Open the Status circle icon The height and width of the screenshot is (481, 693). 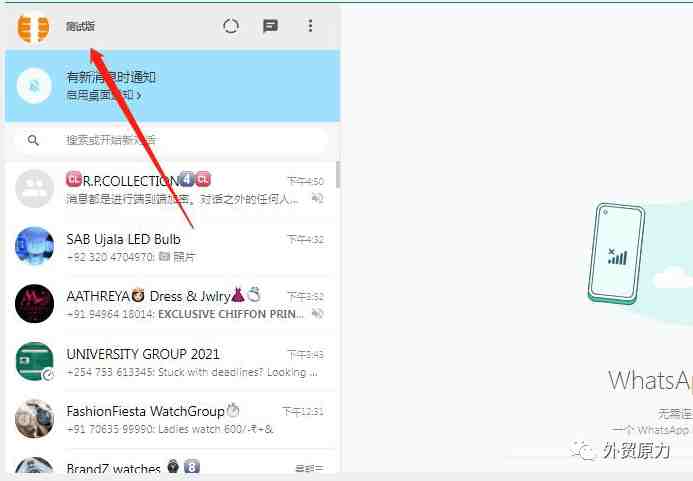pyautogui.click(x=231, y=27)
